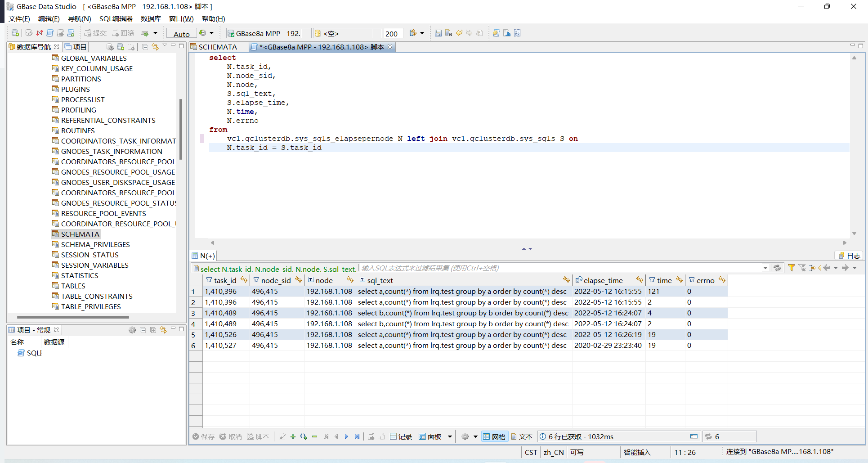Click the navigator panel horizontal scrollbar
Viewport: 868px width, 463px height.
click(x=73, y=317)
